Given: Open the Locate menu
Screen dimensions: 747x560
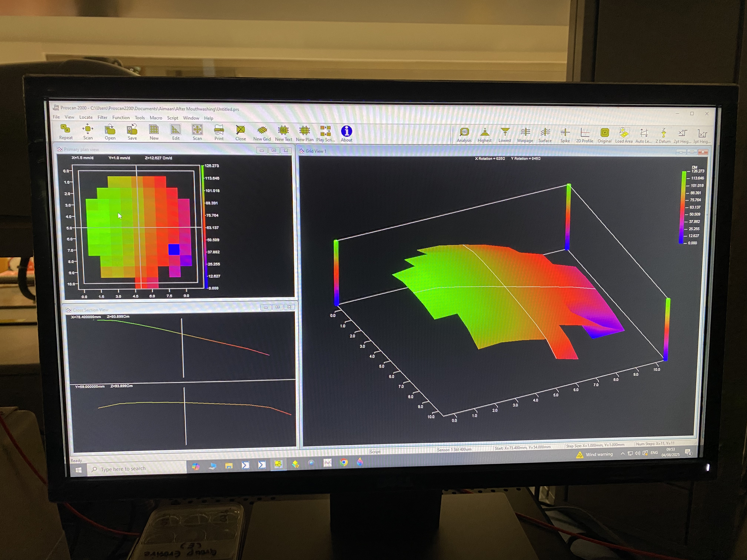Looking at the screenshot, I should 86,117.
